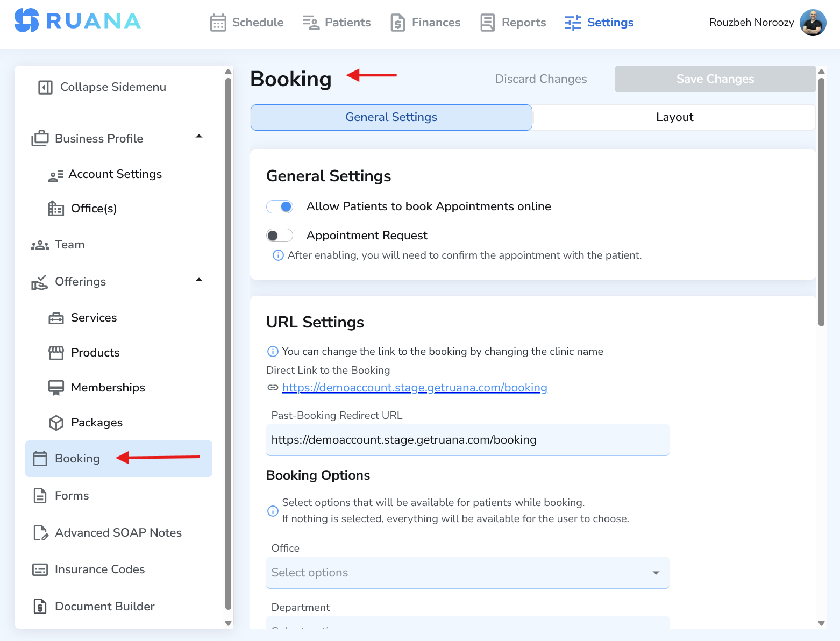
Task: Enable the Appointment Request toggle
Action: point(280,235)
